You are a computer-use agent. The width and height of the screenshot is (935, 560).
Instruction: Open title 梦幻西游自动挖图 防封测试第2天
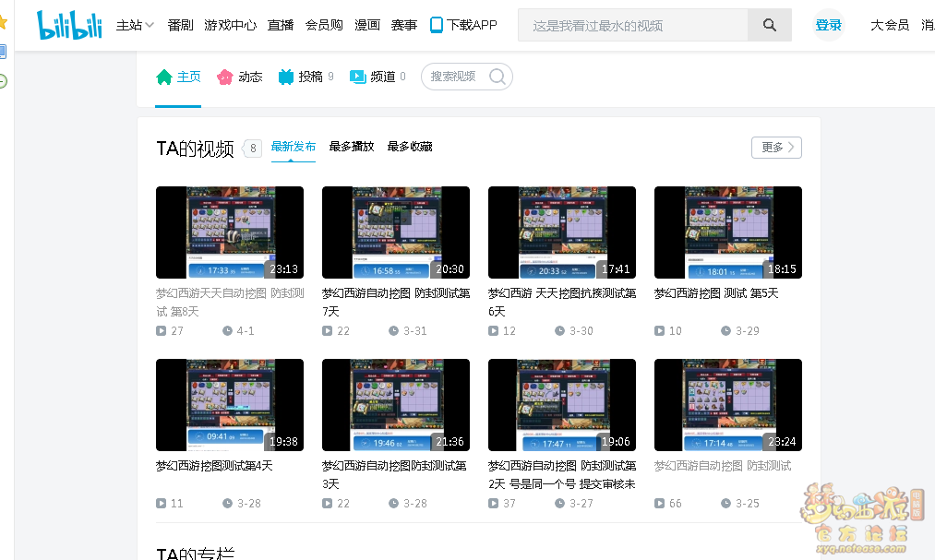562,475
